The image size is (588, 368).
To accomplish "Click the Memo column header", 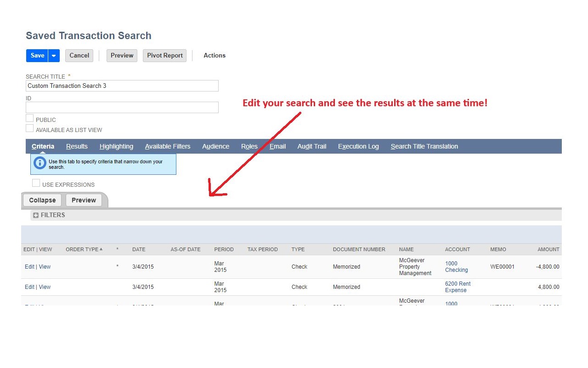I will coord(498,249).
